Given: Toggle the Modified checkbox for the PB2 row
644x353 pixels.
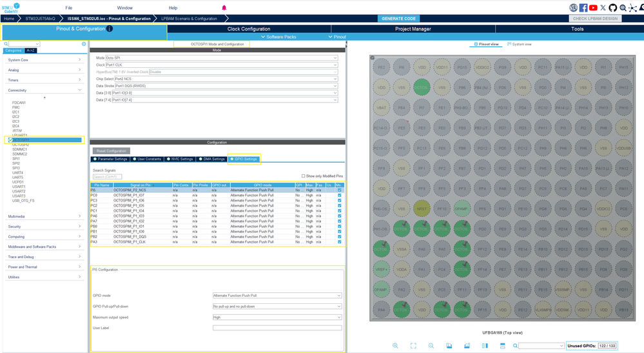Looking at the screenshot, I should click(x=339, y=237).
